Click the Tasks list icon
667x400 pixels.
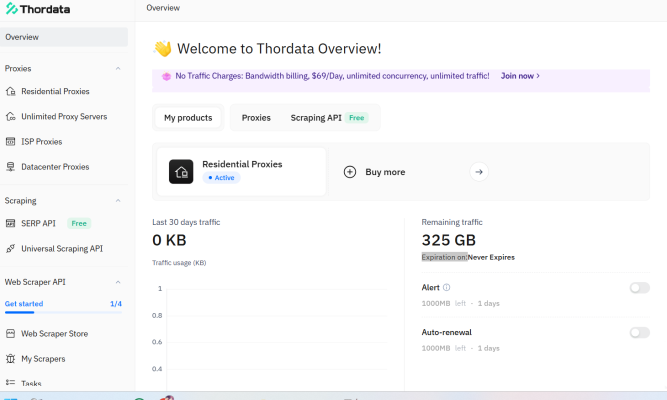[11, 383]
